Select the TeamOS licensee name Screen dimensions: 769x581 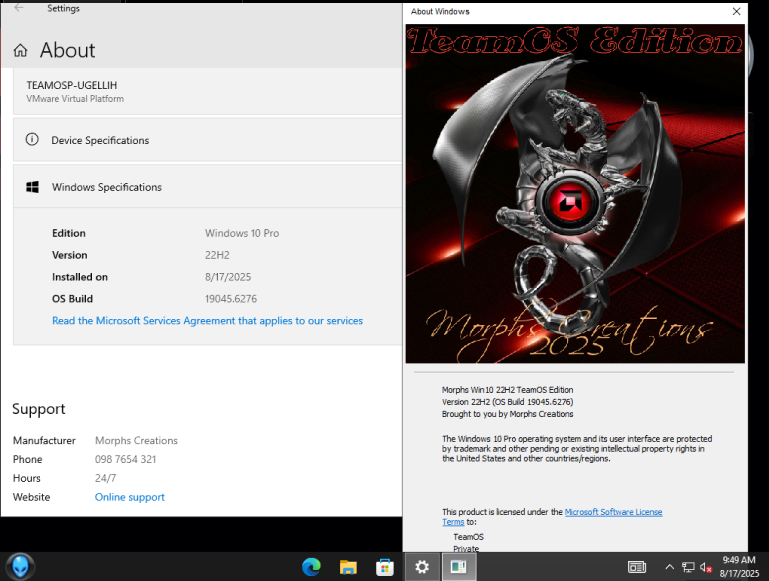point(468,537)
